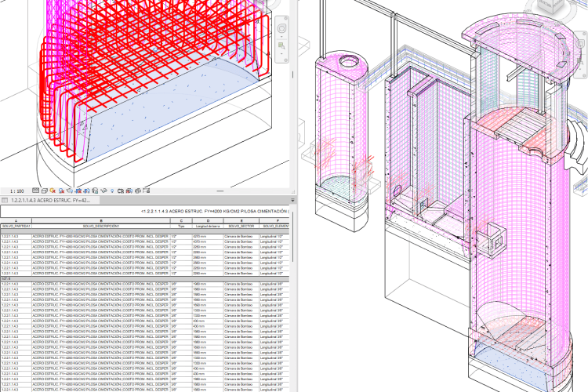The image size is (588, 392).
Task: Toggle Reveal Hidden Elements light bulb icon
Action: pyautogui.click(x=112, y=191)
